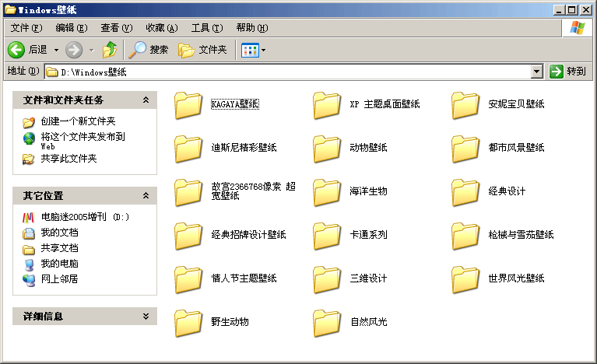Screen dimensions: 597x364
Task: Open the 编辑(E) menu
Action: pyautogui.click(x=71, y=28)
